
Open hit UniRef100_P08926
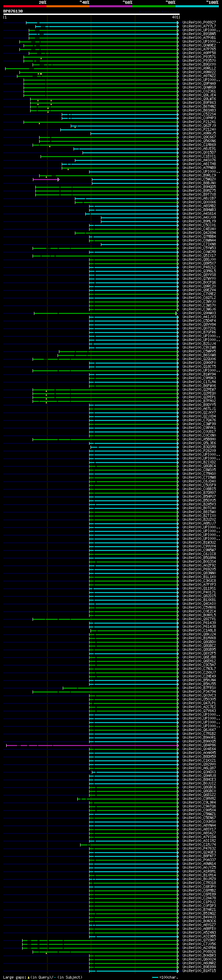(199, 952)
